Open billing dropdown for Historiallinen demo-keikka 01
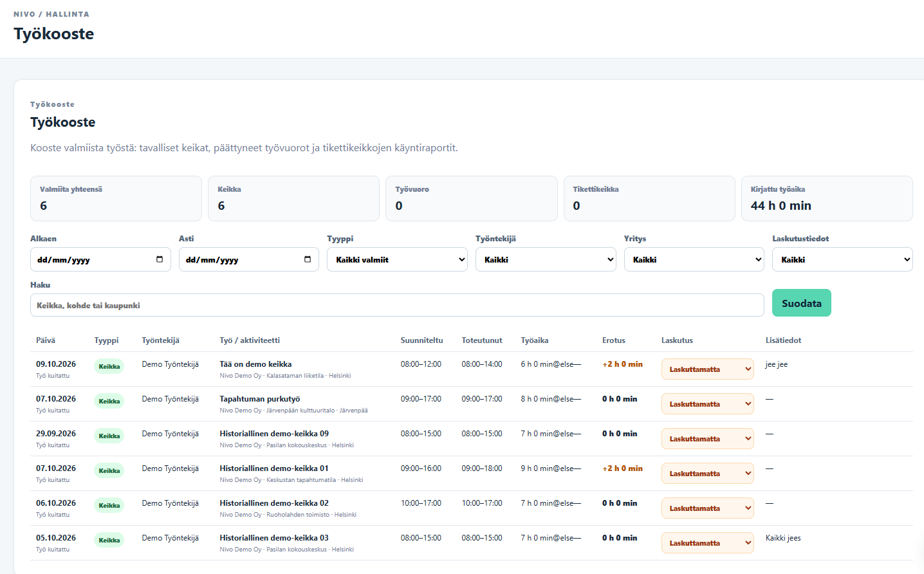The width and height of the screenshot is (924, 574). [708, 474]
